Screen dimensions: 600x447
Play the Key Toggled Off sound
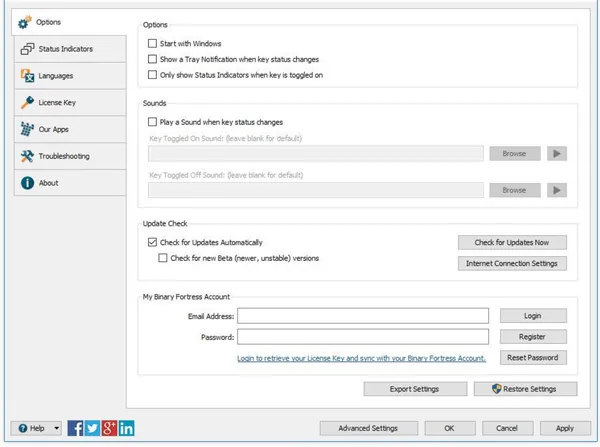pos(557,190)
